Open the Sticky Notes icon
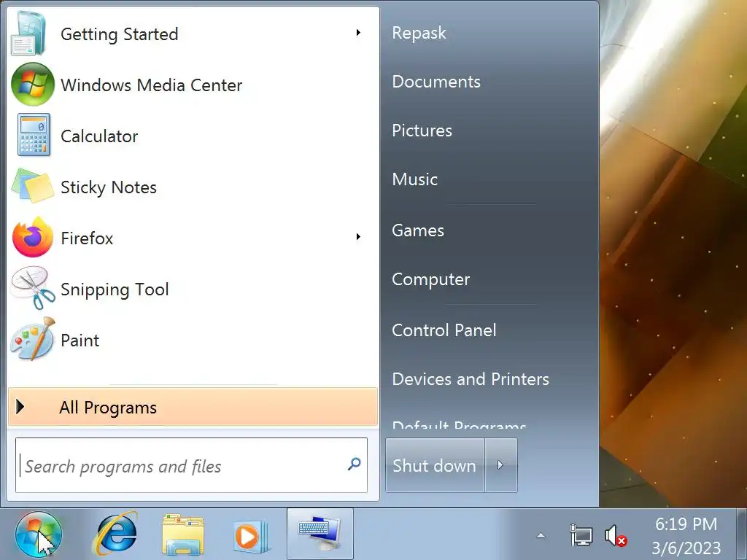Screen dimensions: 747x560 32,186
